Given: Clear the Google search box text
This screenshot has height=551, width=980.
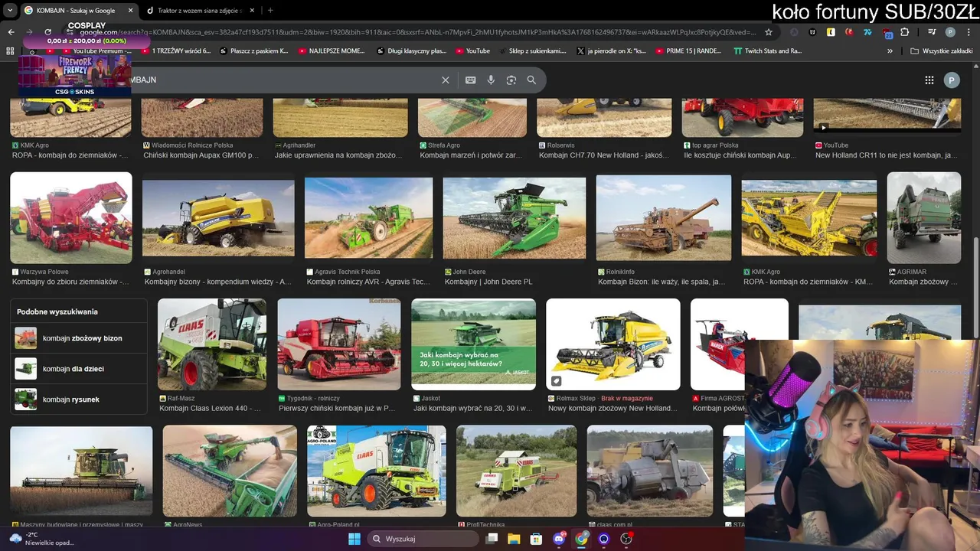Looking at the screenshot, I should [446, 80].
